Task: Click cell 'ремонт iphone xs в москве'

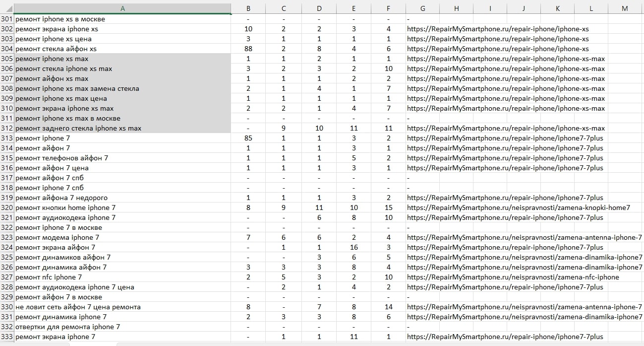Action: (x=123, y=19)
